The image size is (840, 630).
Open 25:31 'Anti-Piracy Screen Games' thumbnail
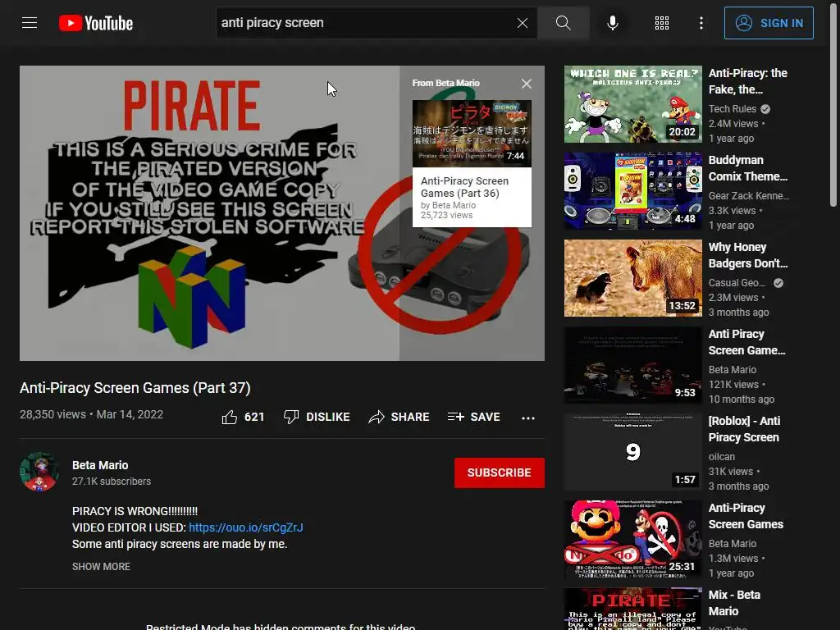click(x=632, y=539)
